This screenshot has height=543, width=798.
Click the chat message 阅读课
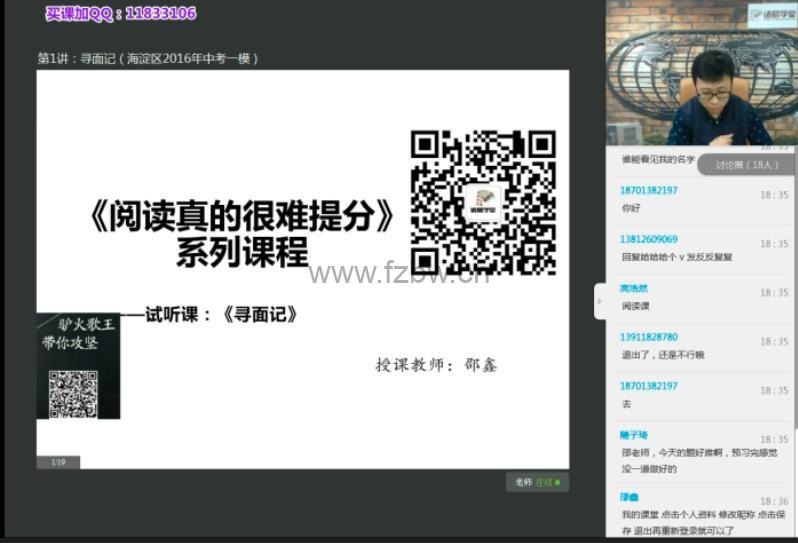pyautogui.click(x=635, y=306)
